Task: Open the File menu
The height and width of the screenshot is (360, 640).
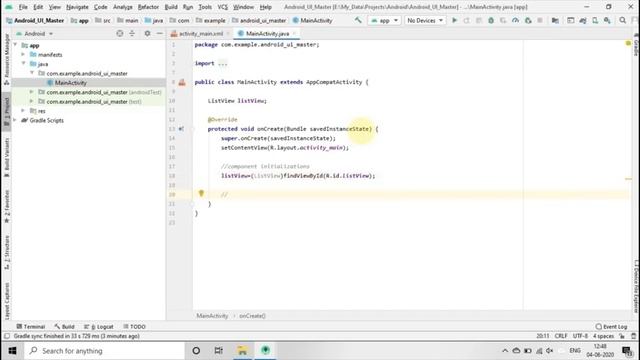Action: pyautogui.click(x=23, y=7)
